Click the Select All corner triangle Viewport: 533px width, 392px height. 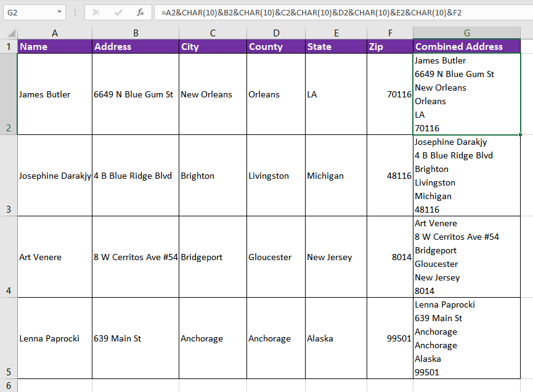point(9,33)
